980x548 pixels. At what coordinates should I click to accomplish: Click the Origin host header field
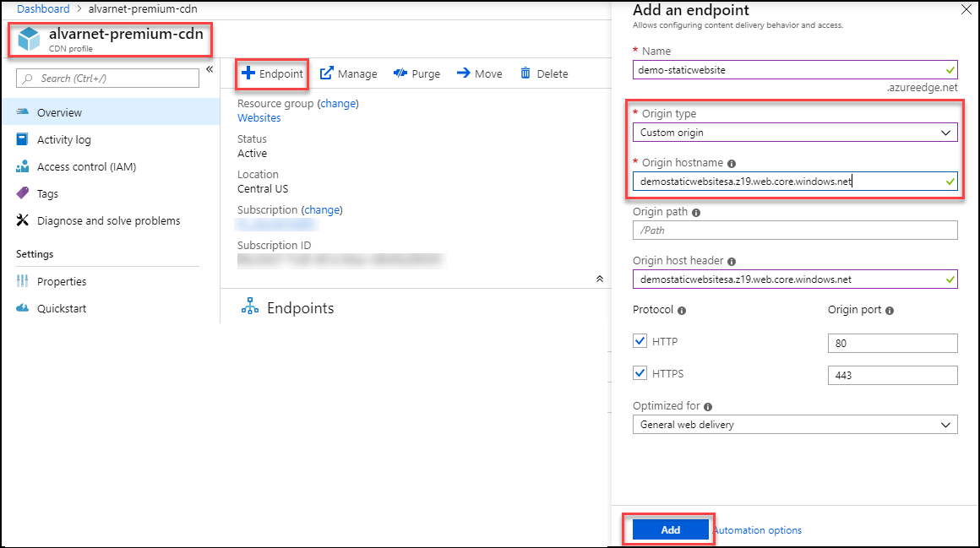(795, 279)
